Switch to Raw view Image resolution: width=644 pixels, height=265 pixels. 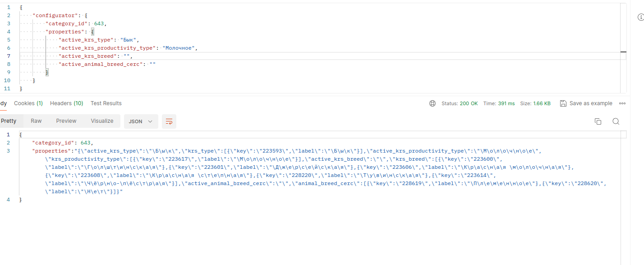click(36, 121)
